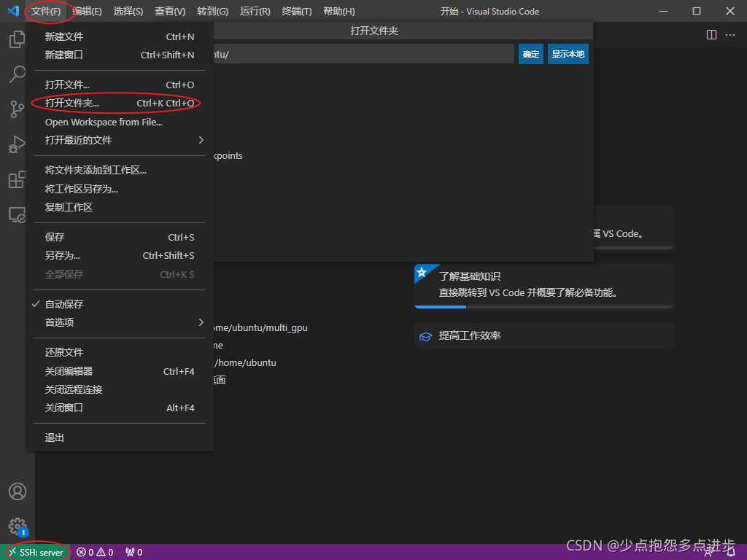Toggle 自动保存 auto save option

119,304
